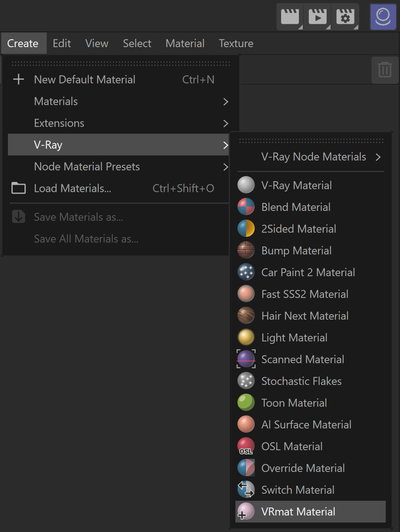Click the Switch Material arrows icon

tap(246, 490)
